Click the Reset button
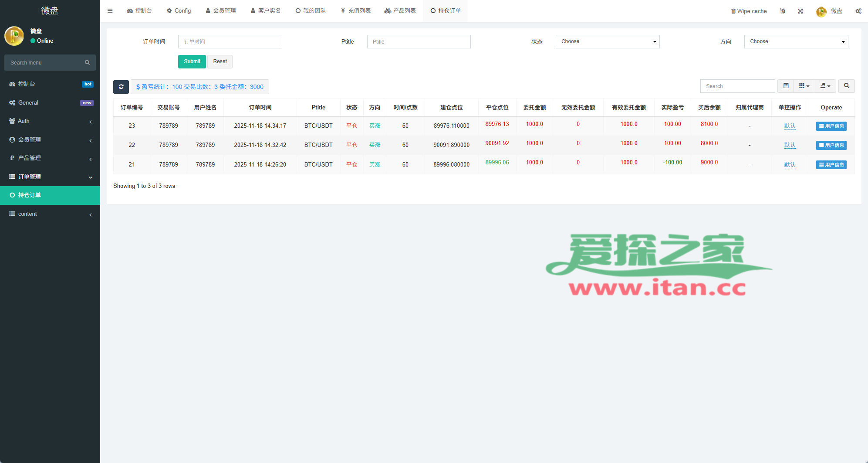The height and width of the screenshot is (463, 868). point(220,61)
